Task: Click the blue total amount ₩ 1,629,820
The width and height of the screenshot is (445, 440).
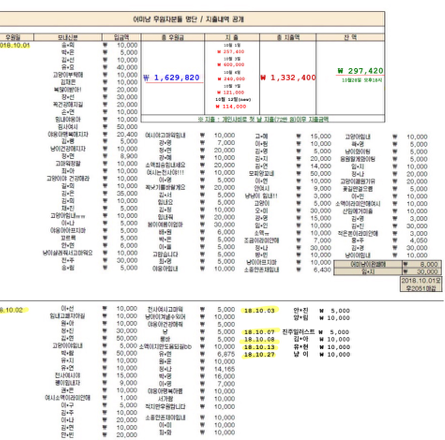Action: point(172,78)
